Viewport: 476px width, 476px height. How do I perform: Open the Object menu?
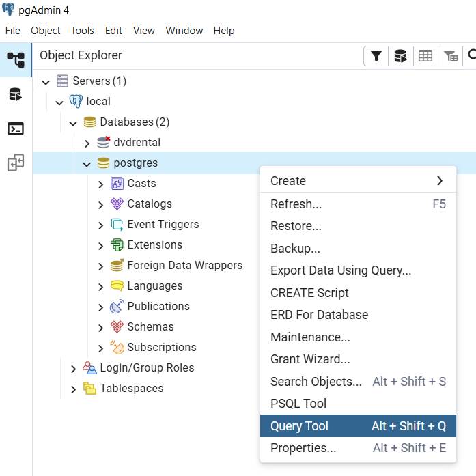click(46, 31)
